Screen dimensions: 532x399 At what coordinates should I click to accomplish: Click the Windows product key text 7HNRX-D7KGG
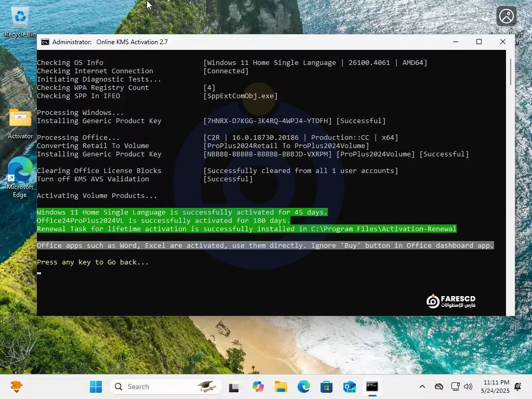pyautogui.click(x=268, y=121)
